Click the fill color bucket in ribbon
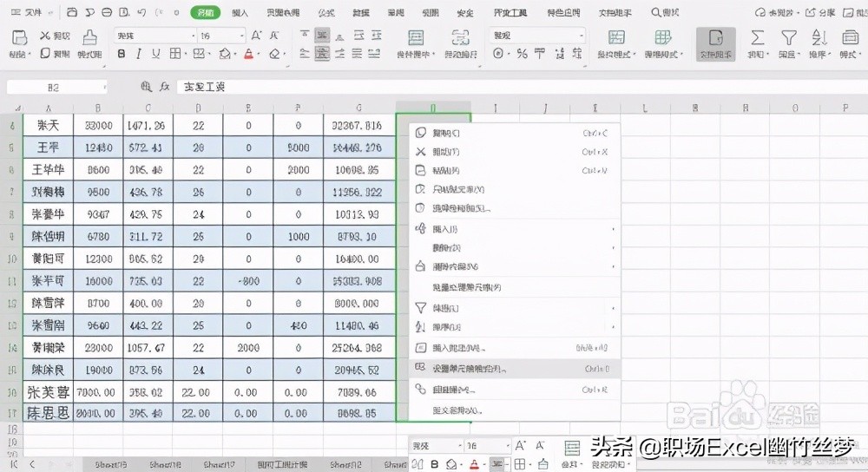This screenshot has height=472, width=868. [x=224, y=54]
